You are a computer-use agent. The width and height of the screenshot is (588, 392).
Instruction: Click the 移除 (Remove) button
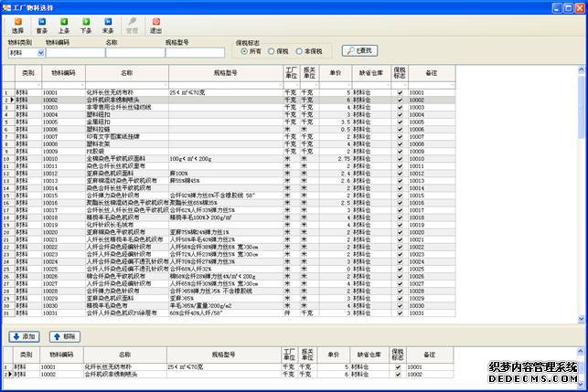pos(64,336)
